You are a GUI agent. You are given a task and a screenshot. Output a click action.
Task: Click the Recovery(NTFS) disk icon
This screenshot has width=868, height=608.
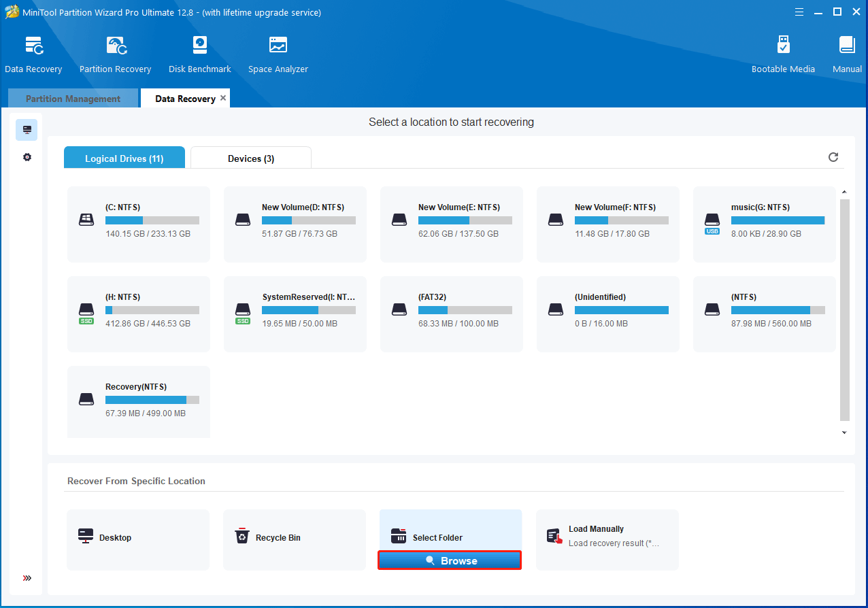86,399
